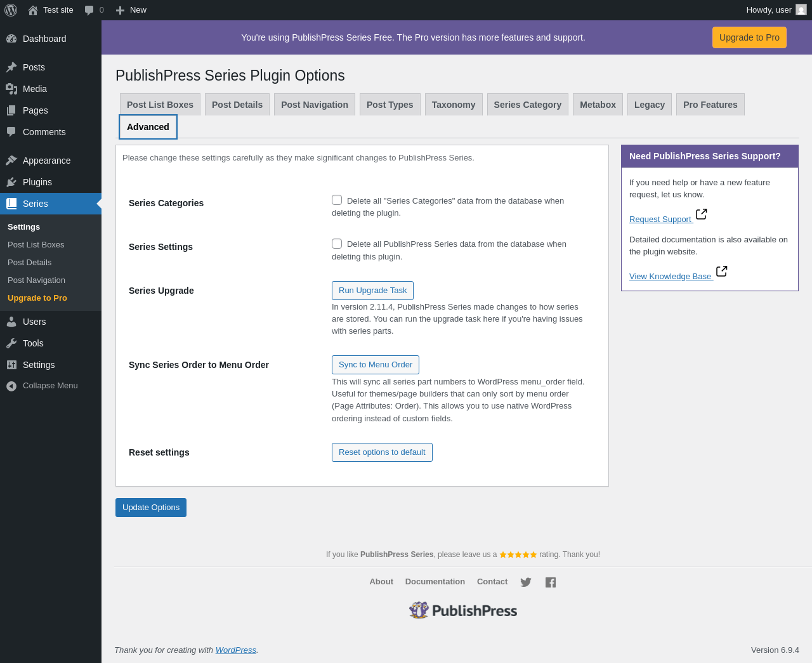Switch to the Post Types tab
Image resolution: width=812 pixels, height=663 pixels.
pos(390,105)
